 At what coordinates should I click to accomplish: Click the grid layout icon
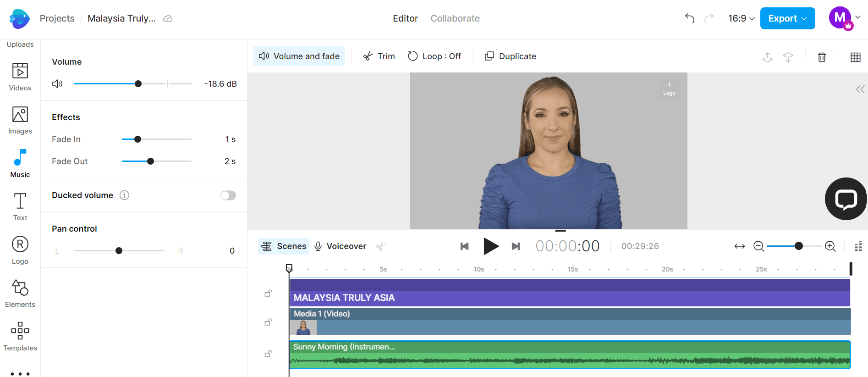point(855,57)
